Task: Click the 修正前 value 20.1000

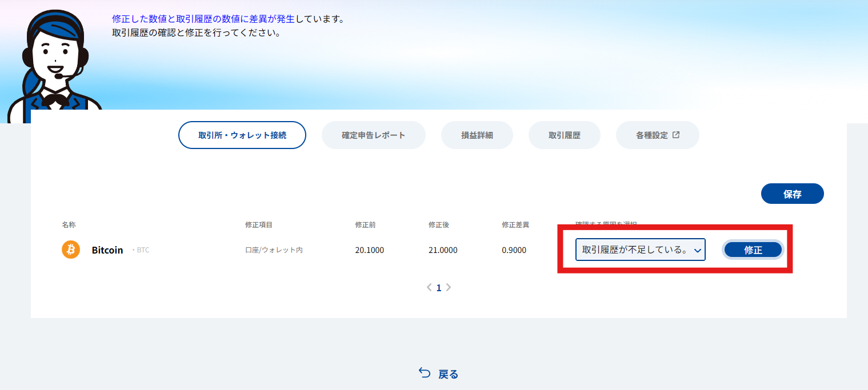Action: click(x=370, y=250)
